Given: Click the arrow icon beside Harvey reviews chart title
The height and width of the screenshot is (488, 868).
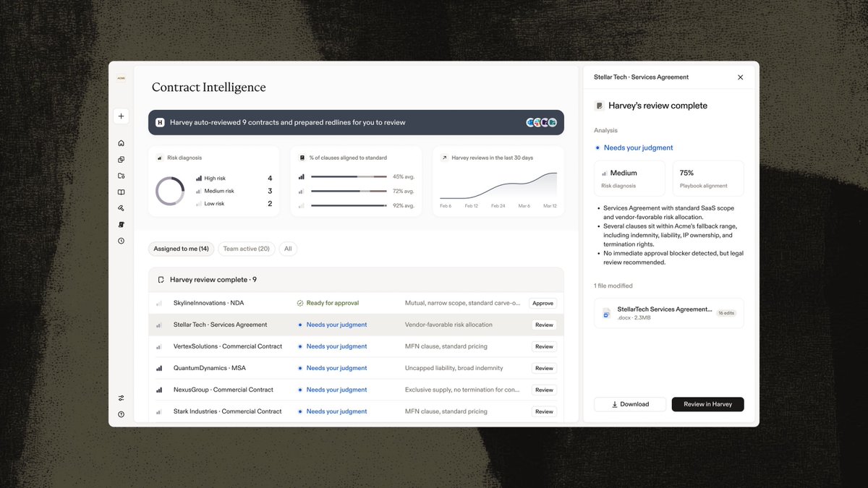Looking at the screenshot, I should point(444,158).
